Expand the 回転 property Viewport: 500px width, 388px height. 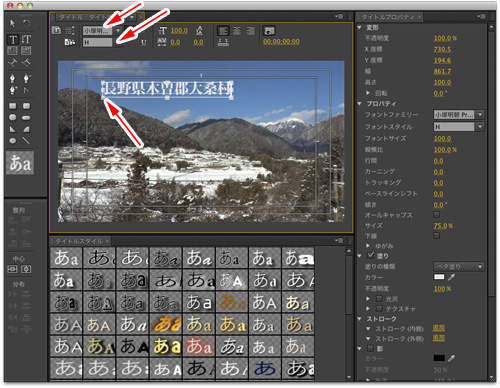coord(368,93)
